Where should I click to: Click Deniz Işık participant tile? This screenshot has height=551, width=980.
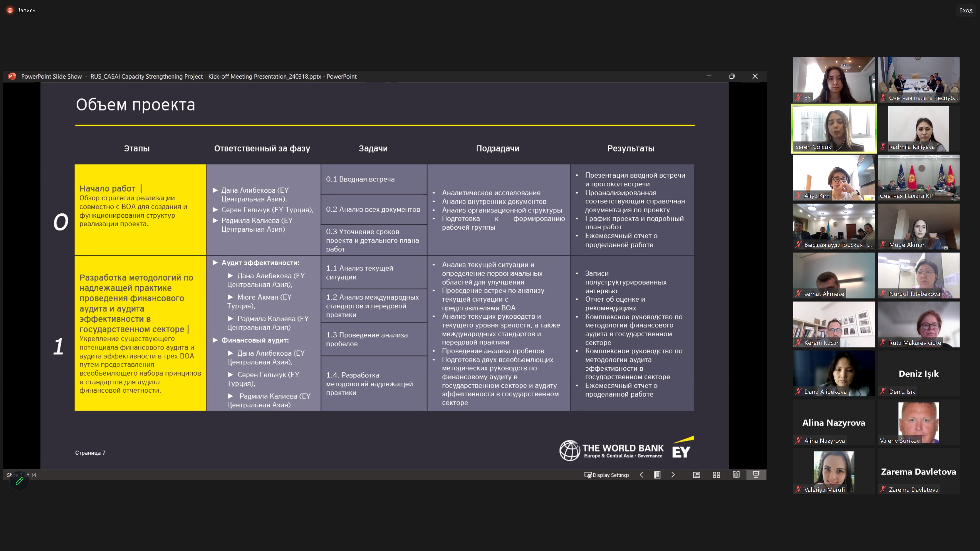(918, 373)
